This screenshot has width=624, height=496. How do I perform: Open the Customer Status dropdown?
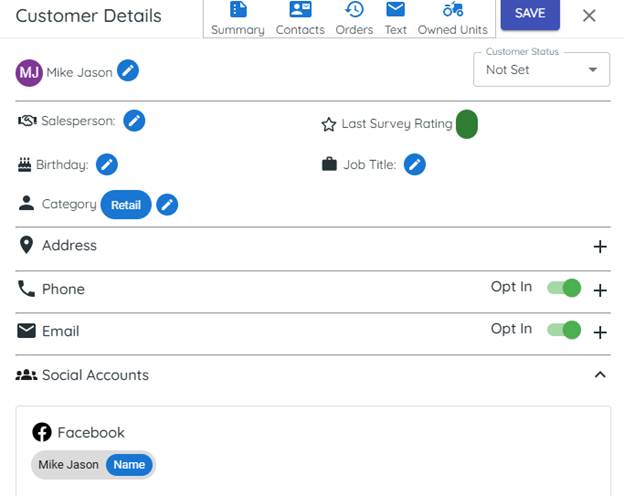[x=541, y=70]
